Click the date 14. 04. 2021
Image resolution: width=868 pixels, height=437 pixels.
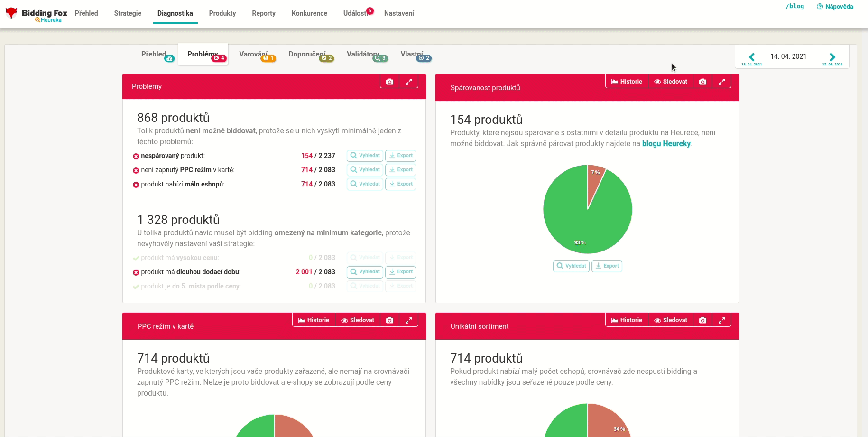788,56
